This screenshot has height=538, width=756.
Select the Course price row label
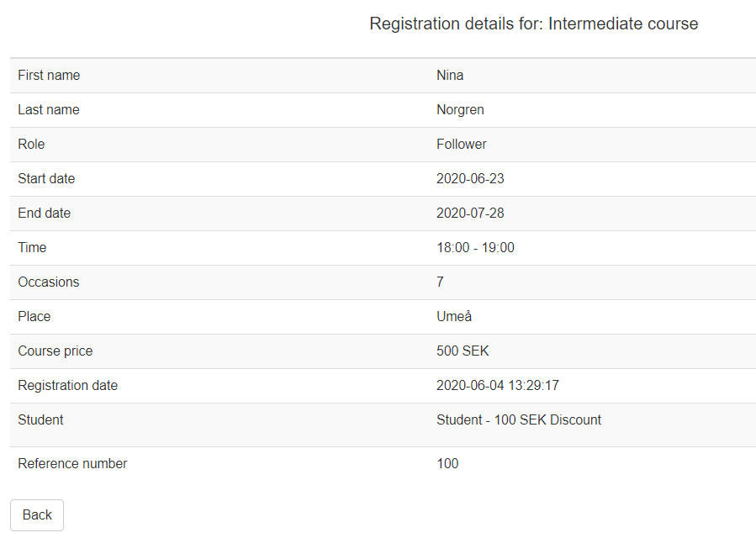coord(56,351)
